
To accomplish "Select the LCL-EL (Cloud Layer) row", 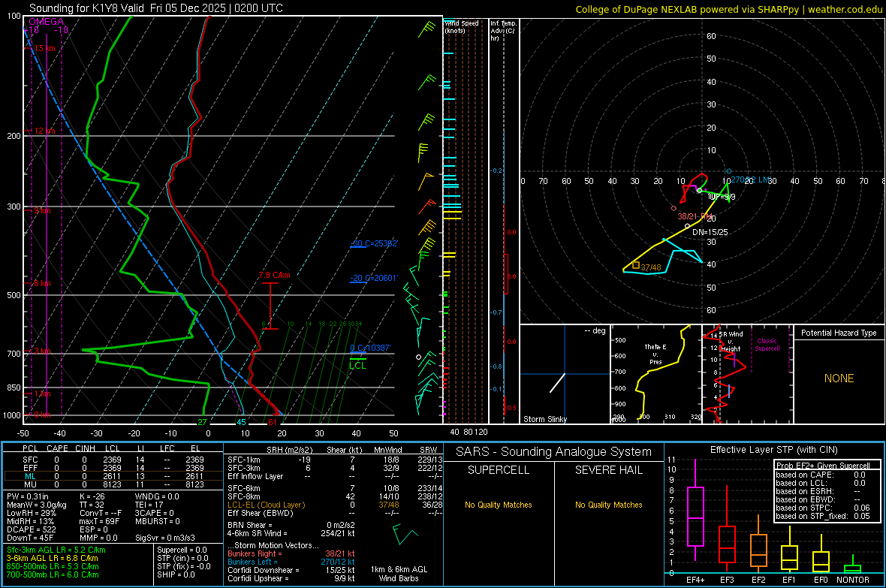I will click(335, 505).
